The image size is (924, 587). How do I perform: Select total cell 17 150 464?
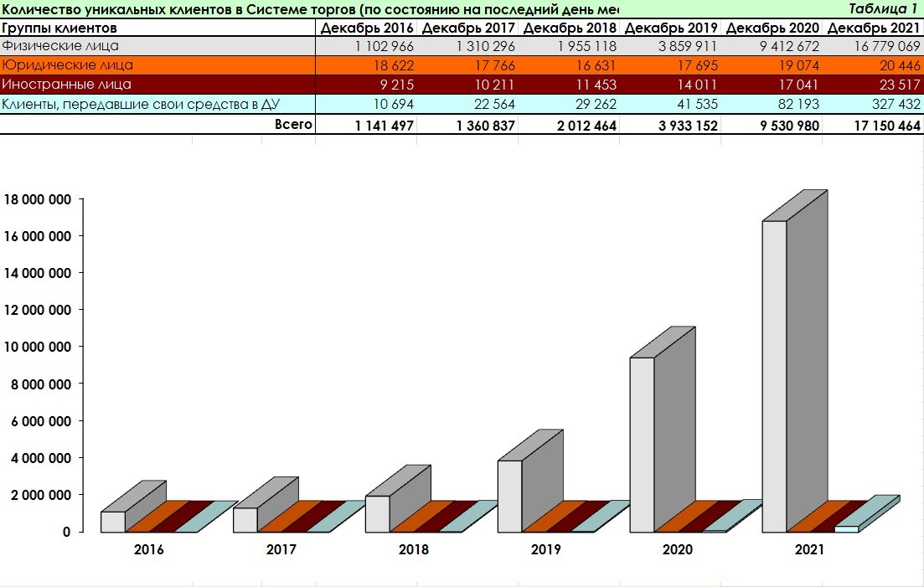873,124
